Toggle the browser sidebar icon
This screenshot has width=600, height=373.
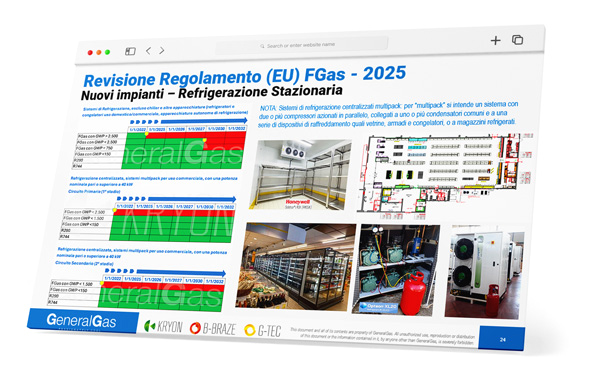(130, 51)
